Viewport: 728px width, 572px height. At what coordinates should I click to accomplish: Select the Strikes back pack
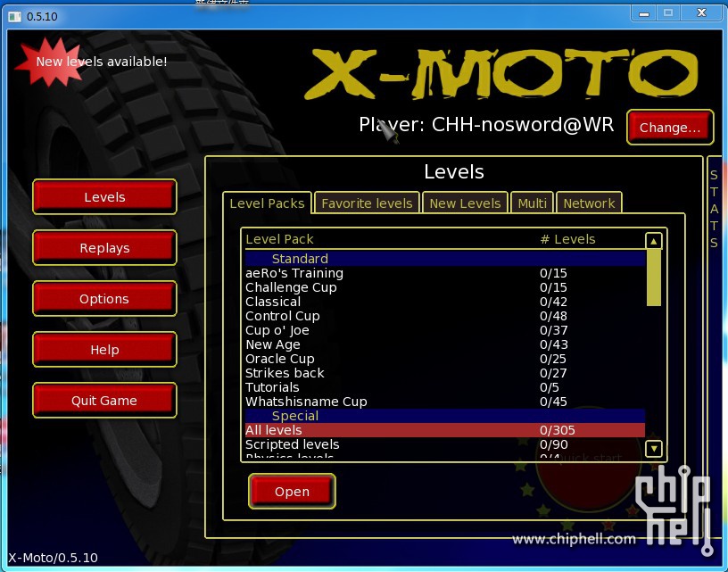click(x=445, y=373)
